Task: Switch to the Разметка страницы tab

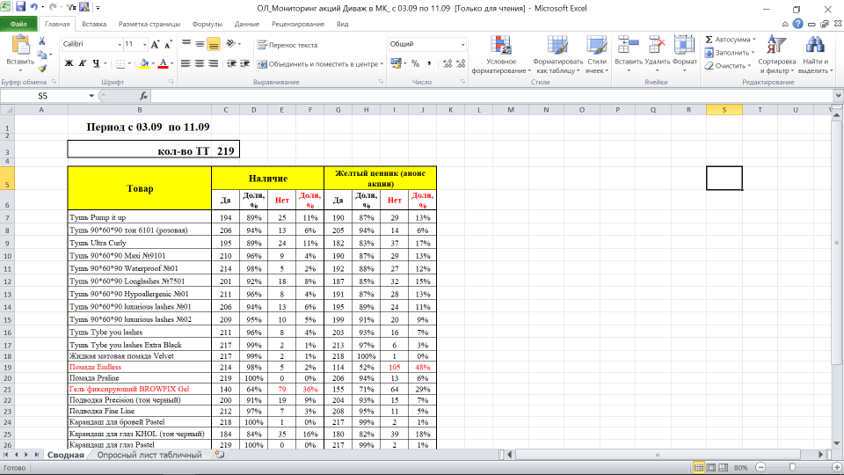Action: [x=149, y=24]
